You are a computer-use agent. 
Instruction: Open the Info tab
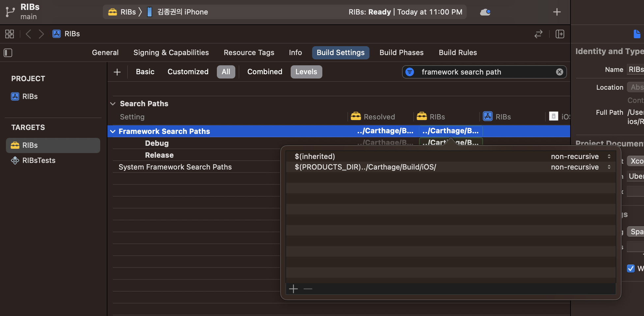coord(295,53)
